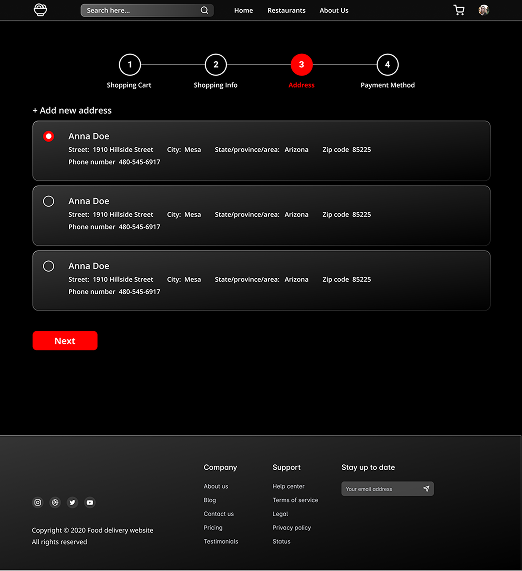Open the Dribbble footer icon
522x571 pixels.
point(55,503)
